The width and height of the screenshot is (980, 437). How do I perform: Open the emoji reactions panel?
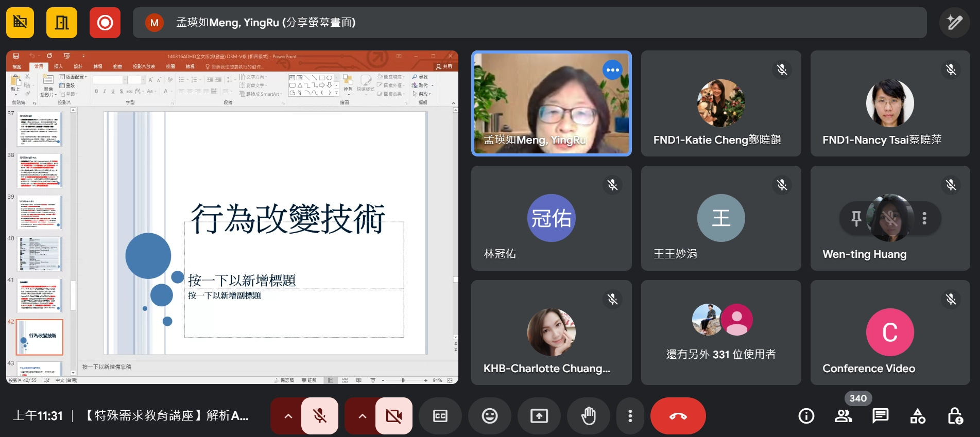coord(489,416)
